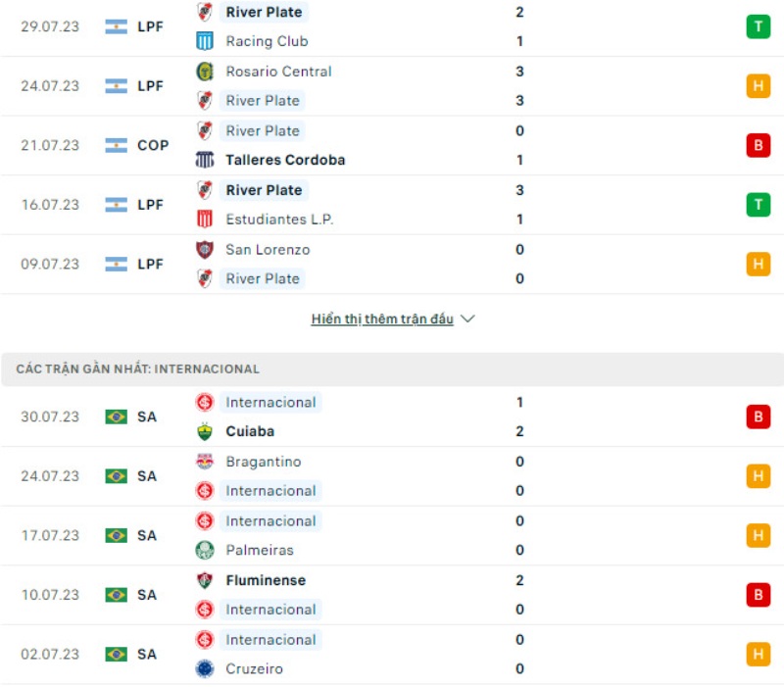Click the Argentina flag beside the 29.07.23 match

click(x=115, y=26)
